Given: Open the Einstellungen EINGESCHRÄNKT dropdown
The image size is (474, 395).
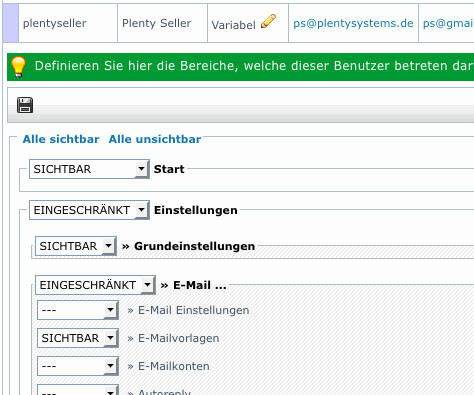Looking at the screenshot, I should (x=89, y=210).
